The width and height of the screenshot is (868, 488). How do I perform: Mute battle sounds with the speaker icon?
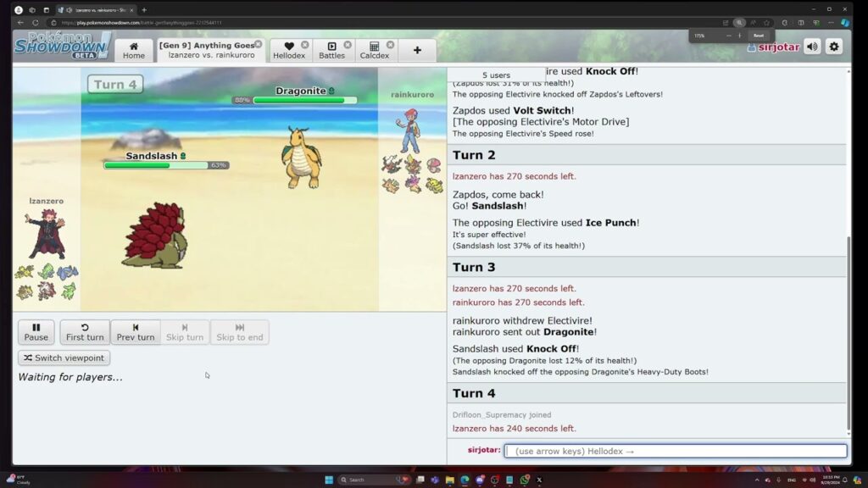tap(810, 47)
